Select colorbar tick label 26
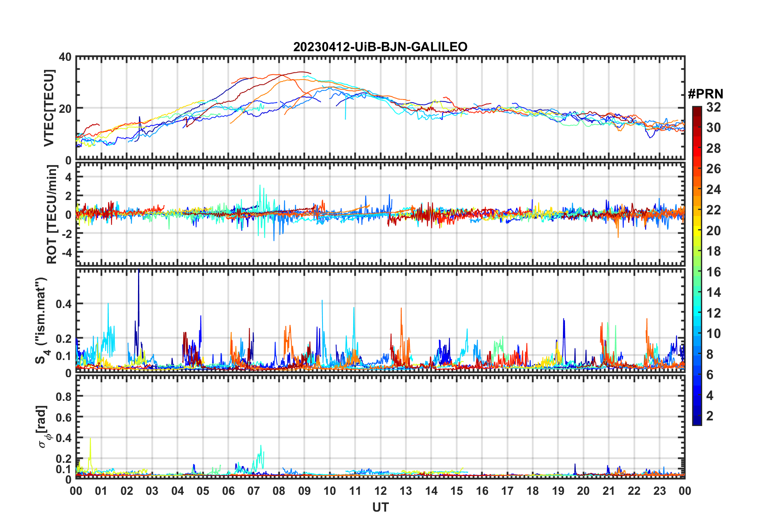The image size is (761, 532). (x=713, y=169)
